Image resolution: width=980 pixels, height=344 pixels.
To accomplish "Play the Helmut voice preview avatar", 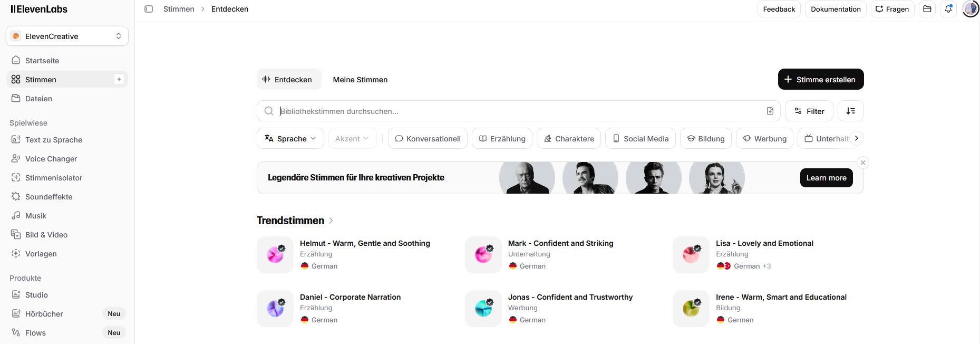I will [275, 255].
